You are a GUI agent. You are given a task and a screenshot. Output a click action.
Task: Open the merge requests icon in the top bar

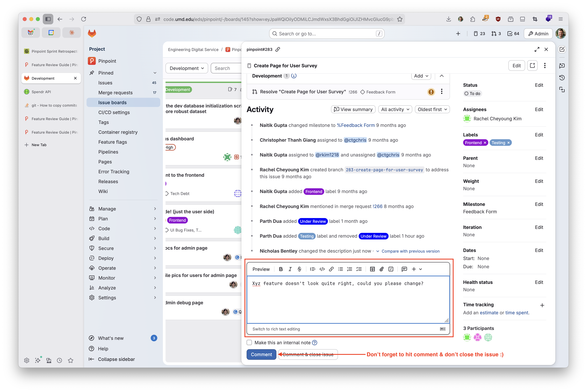(494, 33)
